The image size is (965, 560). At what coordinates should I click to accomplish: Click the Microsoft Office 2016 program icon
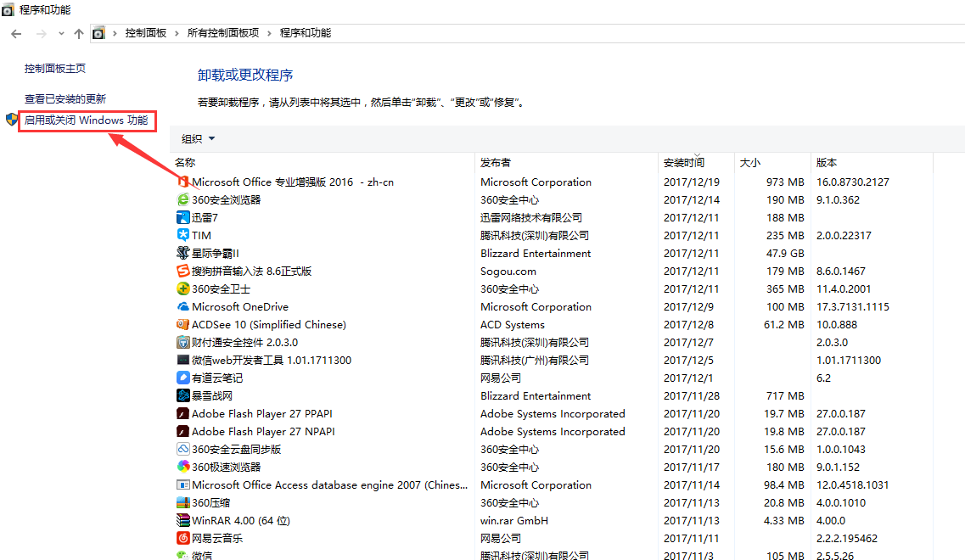coord(182,182)
